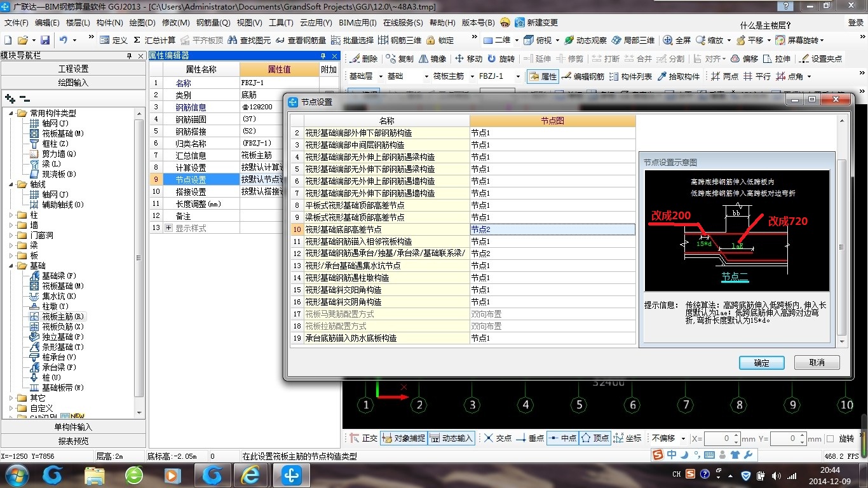Click 取消 in 节点设置 dialog

click(817, 362)
